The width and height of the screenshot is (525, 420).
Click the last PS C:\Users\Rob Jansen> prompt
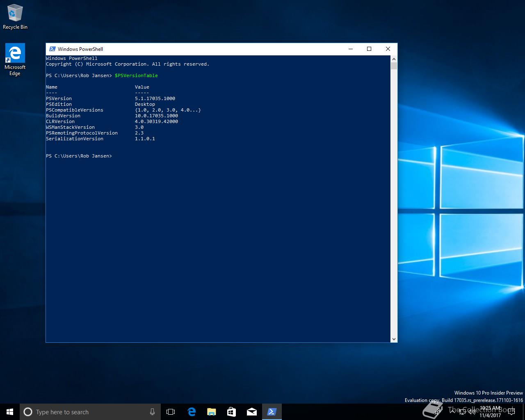[79, 156]
